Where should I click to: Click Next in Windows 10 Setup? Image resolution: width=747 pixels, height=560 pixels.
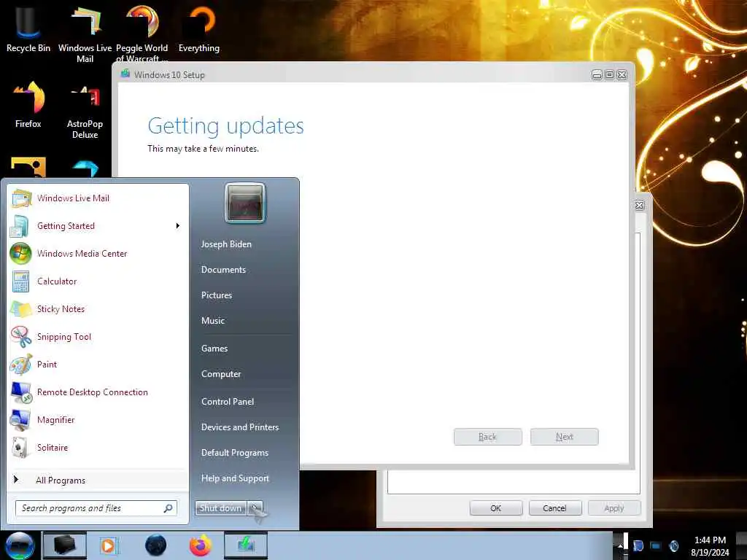(565, 437)
